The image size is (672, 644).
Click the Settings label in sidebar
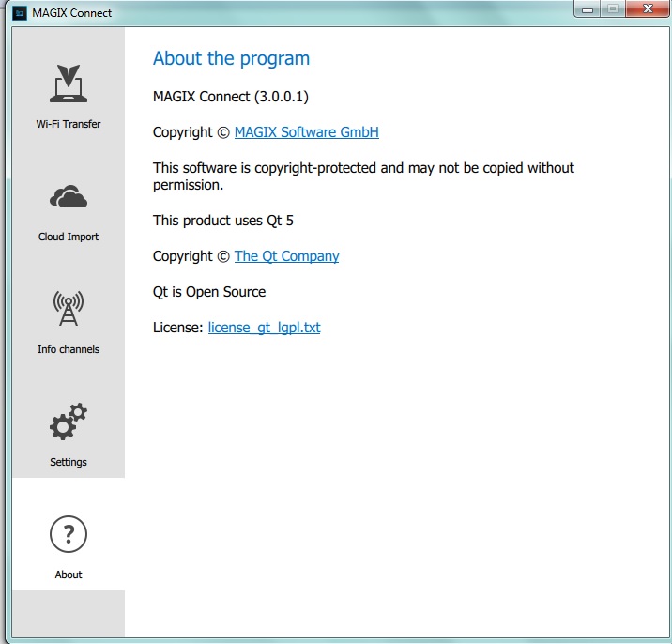point(69,462)
